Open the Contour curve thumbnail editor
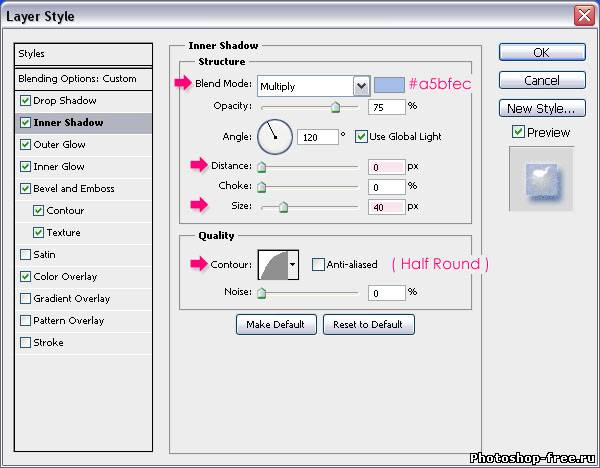The image size is (600, 468). 272,264
